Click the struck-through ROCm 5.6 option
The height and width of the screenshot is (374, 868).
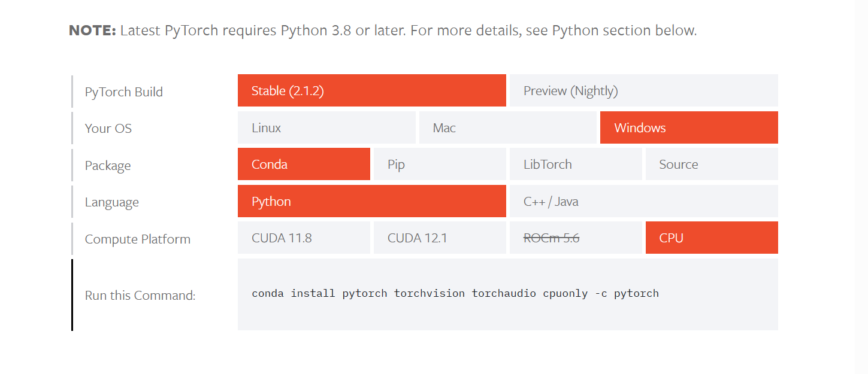[576, 238]
